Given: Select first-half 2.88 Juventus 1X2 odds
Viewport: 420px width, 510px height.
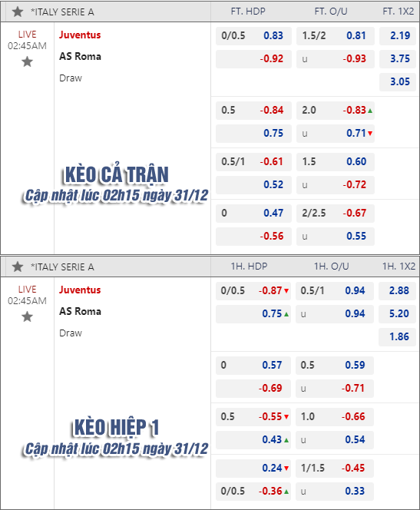Looking at the screenshot, I should pos(397,290).
